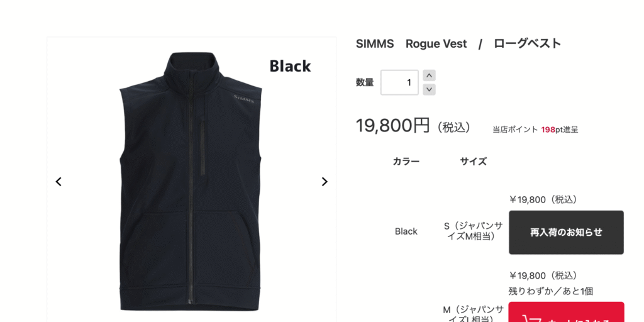Add size M to the cart
This screenshot has width=644, height=322.
click(566, 312)
